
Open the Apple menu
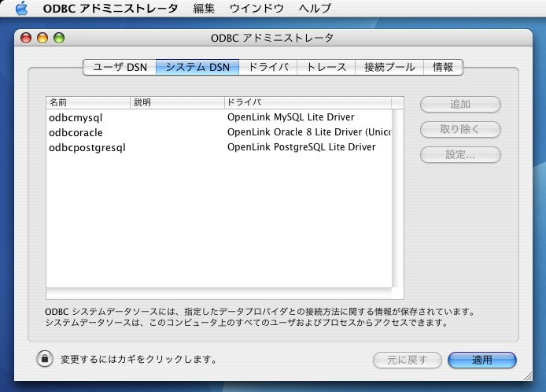21,9
